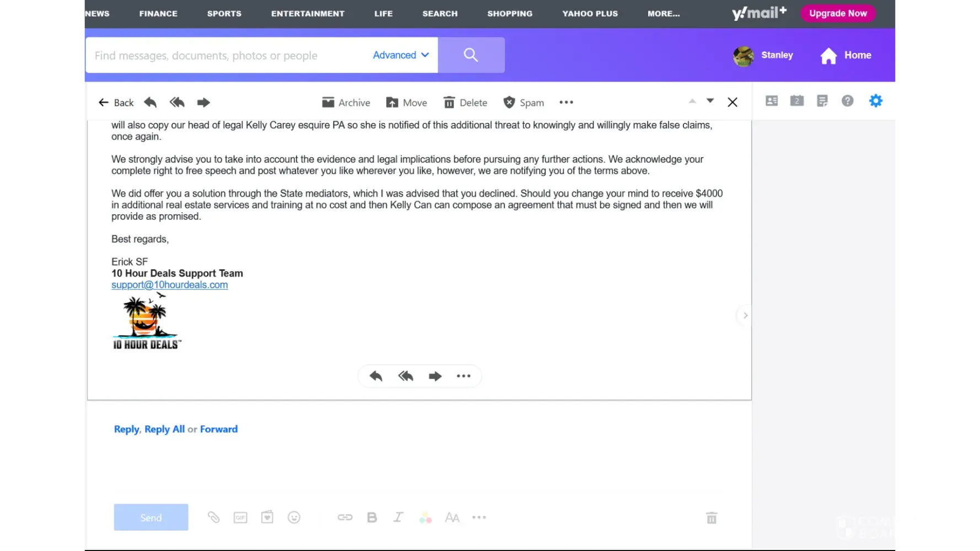Open the Yahoo Plus menu item
Viewport: 980px width, 551px height.
coord(590,14)
